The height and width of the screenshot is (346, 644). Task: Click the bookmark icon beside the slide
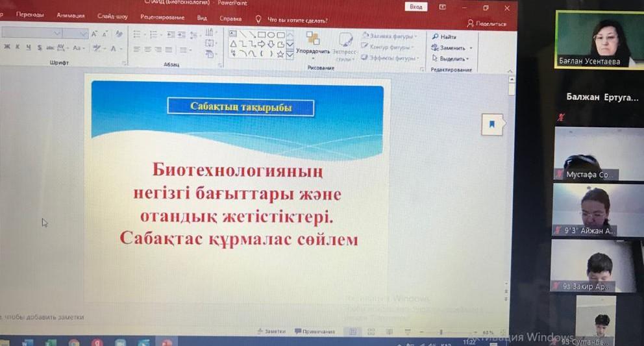[x=491, y=124]
